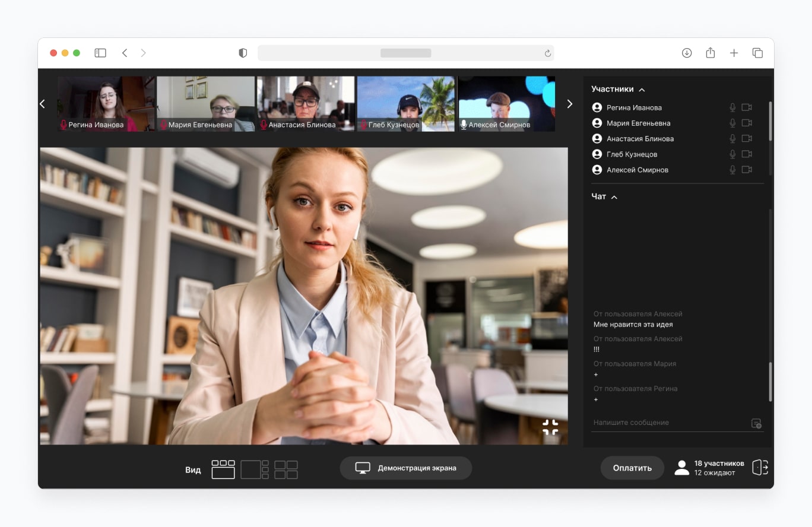The width and height of the screenshot is (812, 527).
Task: Toggle microphone for Регина Иванова in list
Action: coord(732,107)
